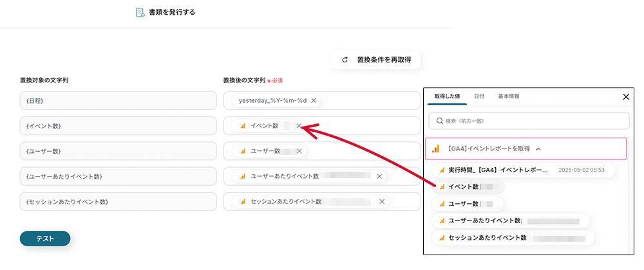Switch to the 日付 tab
This screenshot has width=644, height=270.
(479, 96)
